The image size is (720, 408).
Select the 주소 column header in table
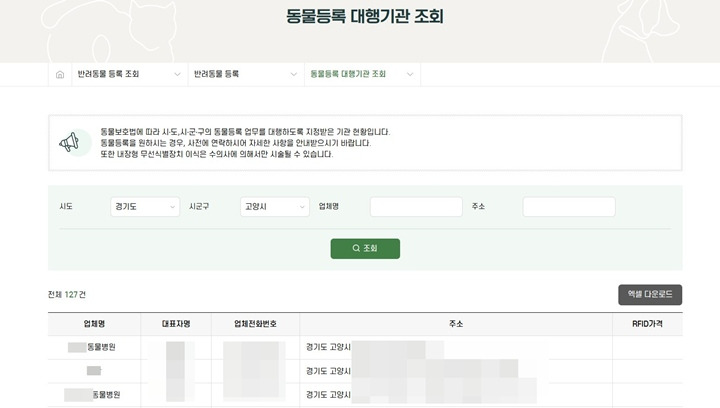pyautogui.click(x=456, y=324)
